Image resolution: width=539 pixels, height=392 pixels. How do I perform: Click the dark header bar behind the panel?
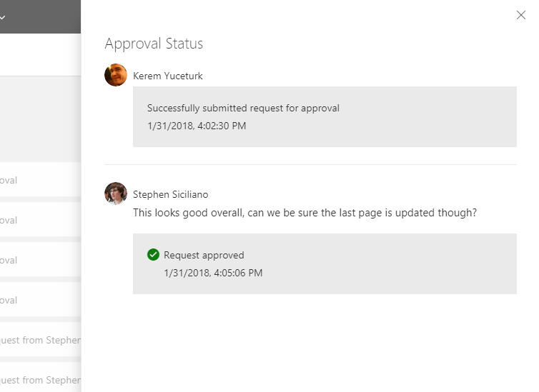tap(43, 17)
